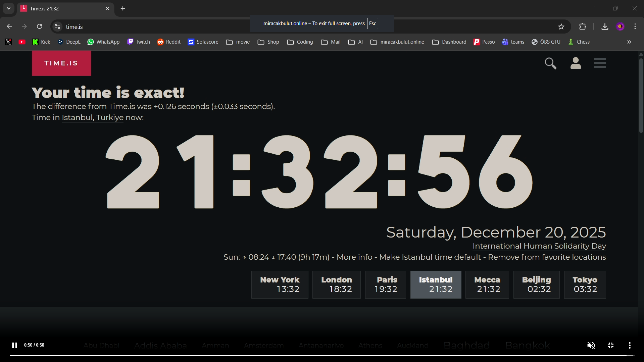
Task: Select the Paris 19:32 tile
Action: [386, 285]
